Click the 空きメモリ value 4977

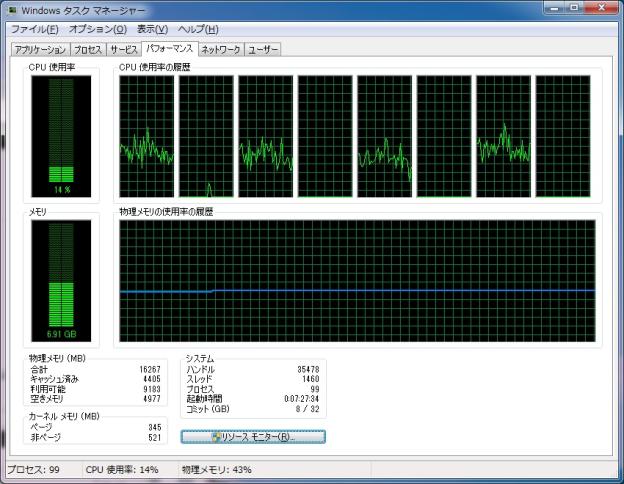152,398
